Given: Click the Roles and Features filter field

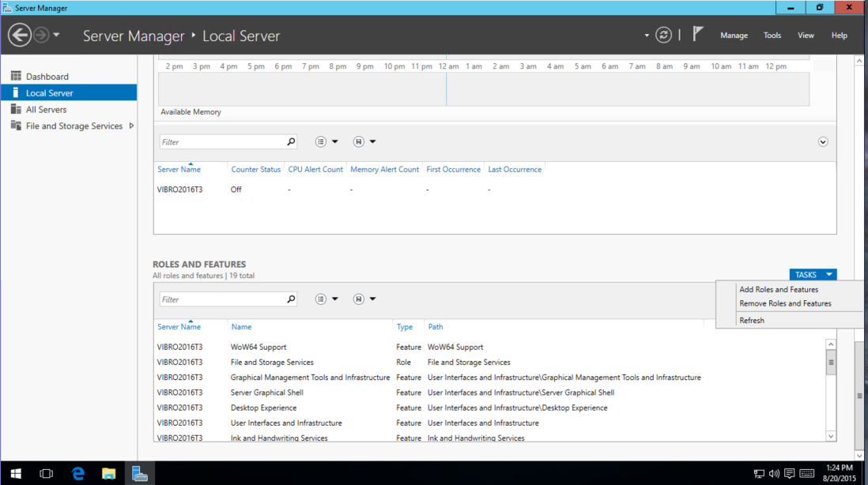Looking at the screenshot, I should tap(223, 299).
